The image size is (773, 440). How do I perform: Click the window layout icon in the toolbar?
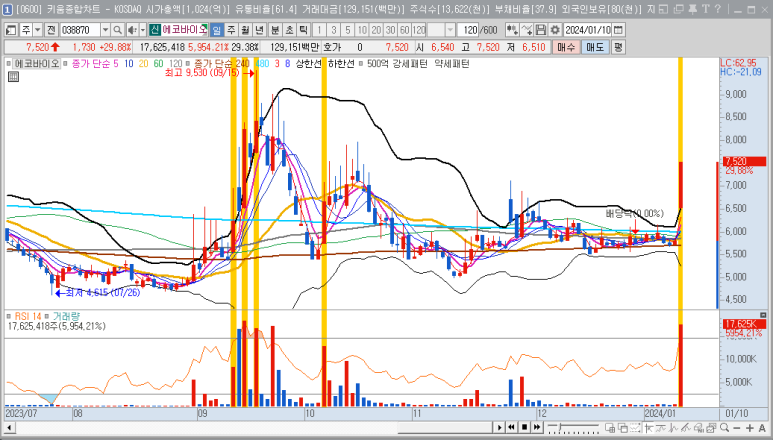11,30
